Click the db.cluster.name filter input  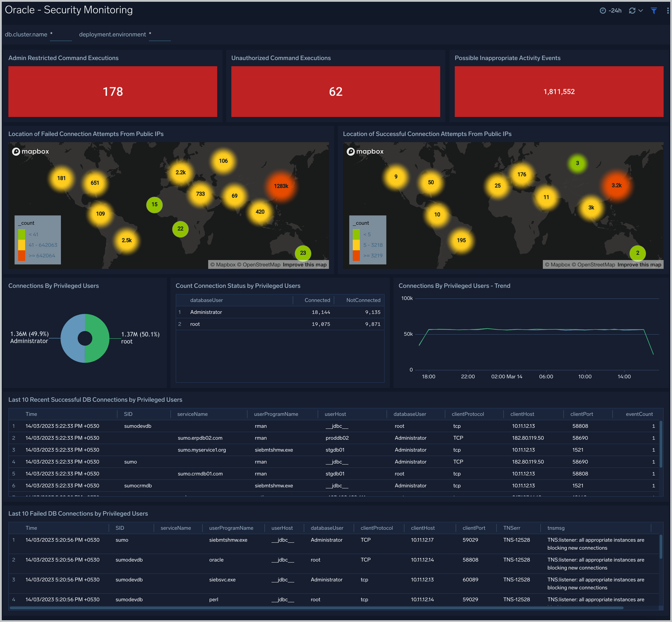coord(61,35)
